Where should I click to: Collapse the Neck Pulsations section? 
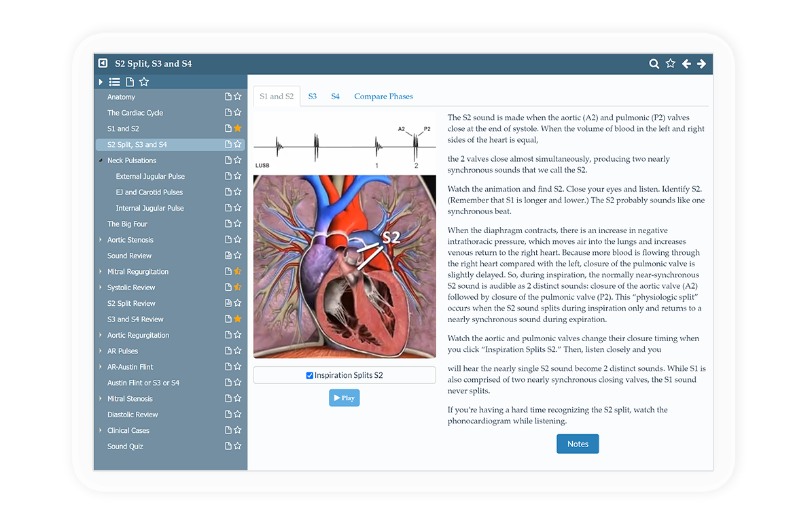(x=101, y=161)
